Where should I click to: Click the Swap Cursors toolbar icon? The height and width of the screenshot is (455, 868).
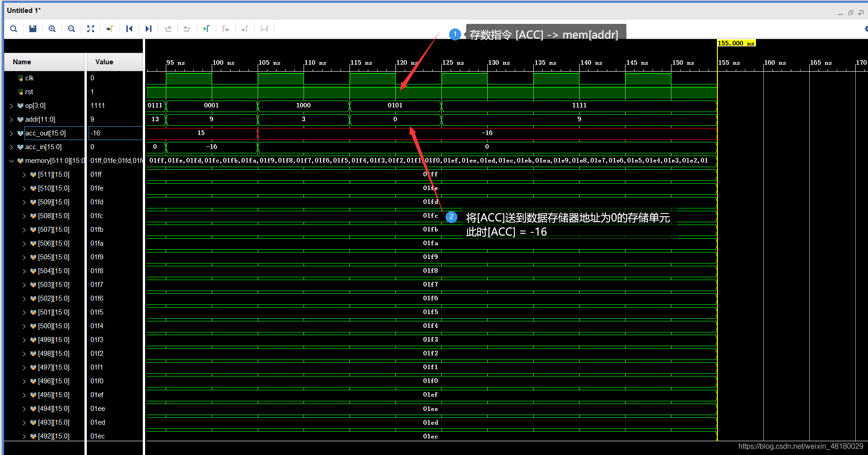[x=264, y=29]
